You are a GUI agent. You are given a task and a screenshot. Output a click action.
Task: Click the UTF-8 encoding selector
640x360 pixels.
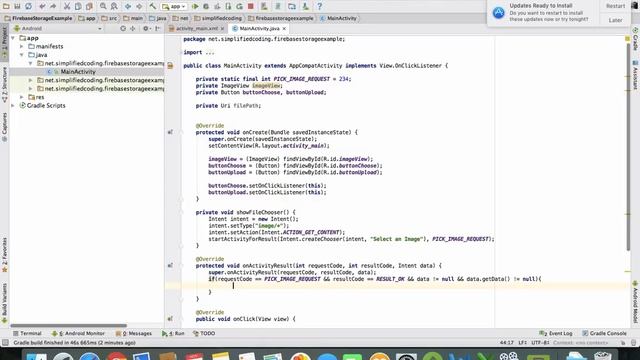click(x=540, y=343)
